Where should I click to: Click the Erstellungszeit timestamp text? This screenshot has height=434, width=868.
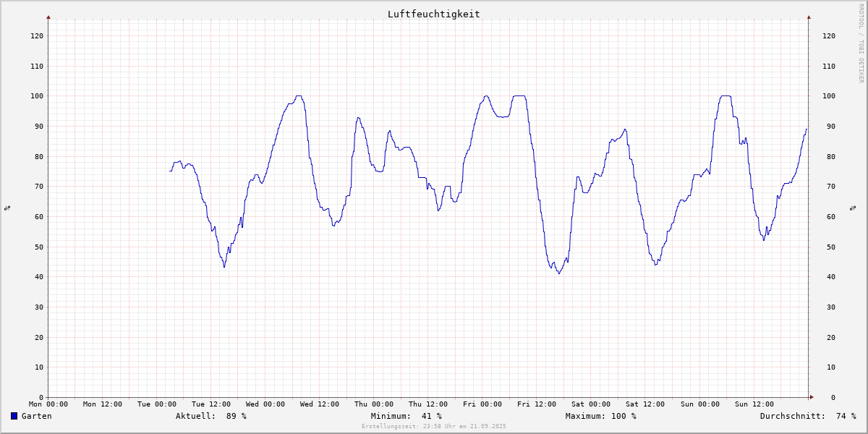click(x=433, y=426)
